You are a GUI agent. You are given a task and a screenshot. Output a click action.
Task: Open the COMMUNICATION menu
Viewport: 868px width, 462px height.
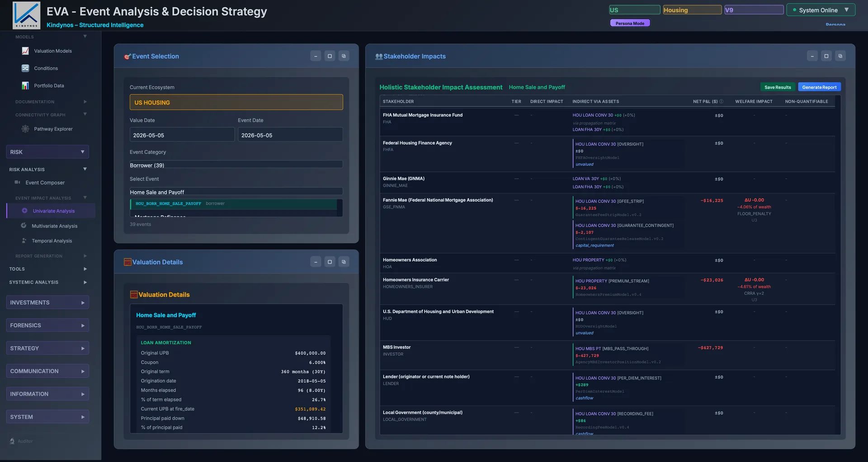(47, 371)
